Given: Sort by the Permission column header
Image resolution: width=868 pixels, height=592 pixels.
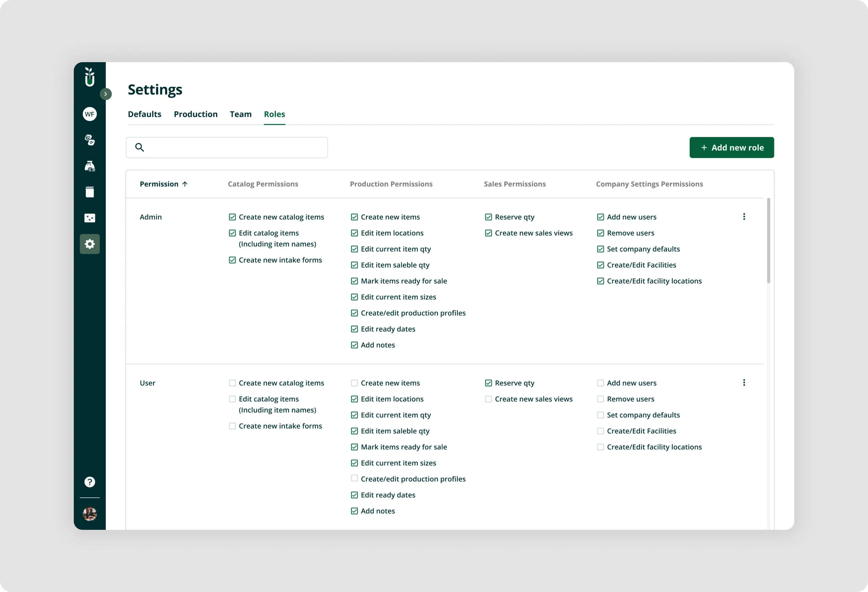Looking at the screenshot, I should coord(163,184).
